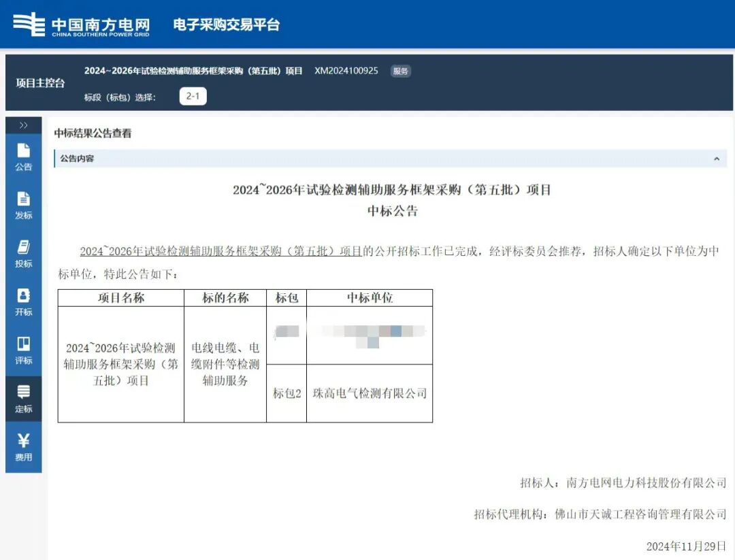Click the 中标单位 column header
This screenshot has width=735, height=560.
point(370,297)
